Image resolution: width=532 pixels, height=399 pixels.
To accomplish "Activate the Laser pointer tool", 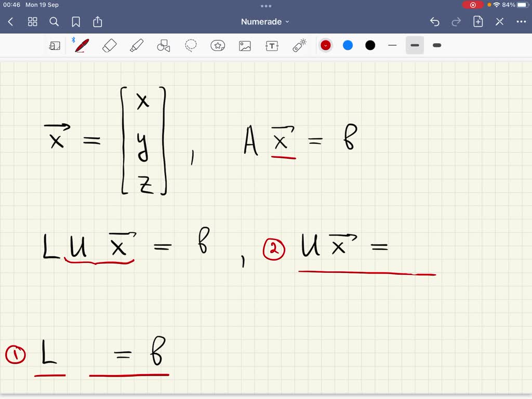I will [299, 45].
